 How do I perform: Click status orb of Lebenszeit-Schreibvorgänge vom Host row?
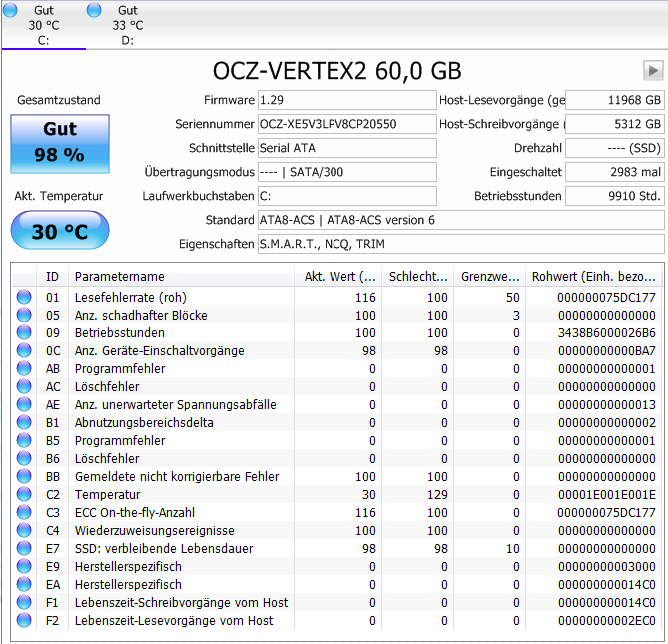click(x=24, y=602)
